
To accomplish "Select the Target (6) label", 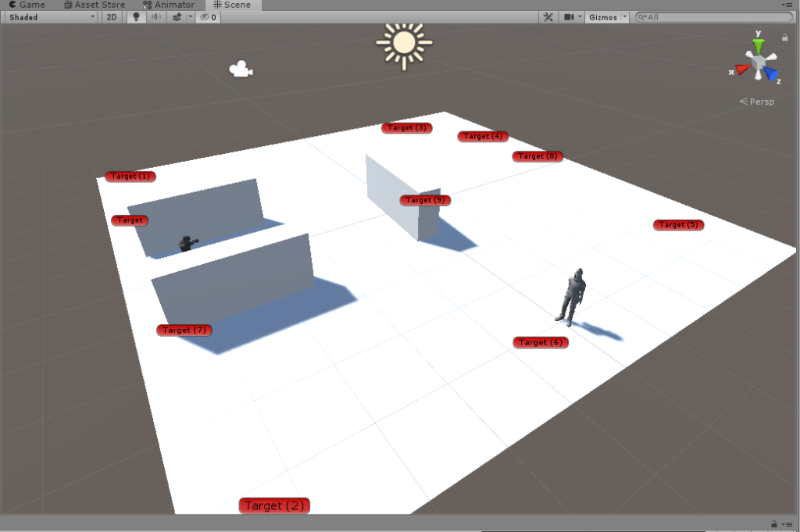I will tap(540, 342).
